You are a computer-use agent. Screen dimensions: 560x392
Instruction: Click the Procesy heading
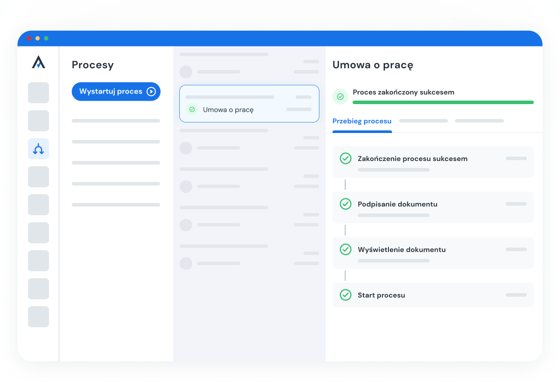93,65
